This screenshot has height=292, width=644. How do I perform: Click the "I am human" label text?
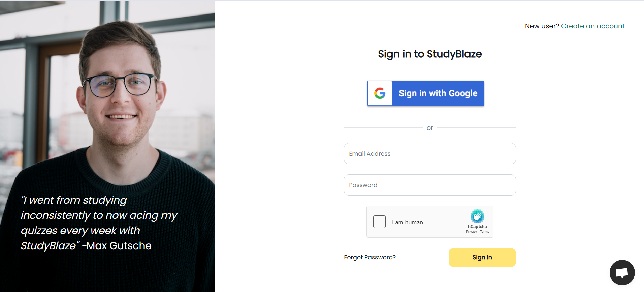point(407,222)
